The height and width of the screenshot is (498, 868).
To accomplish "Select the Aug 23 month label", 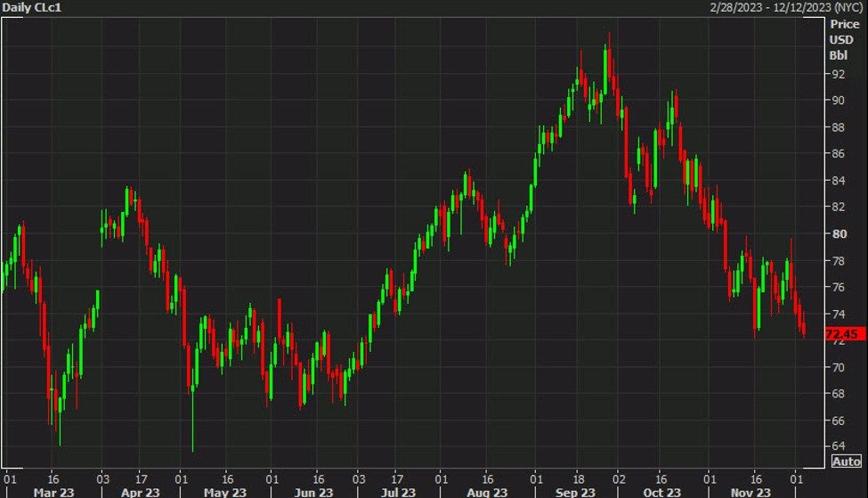I will click(487, 492).
